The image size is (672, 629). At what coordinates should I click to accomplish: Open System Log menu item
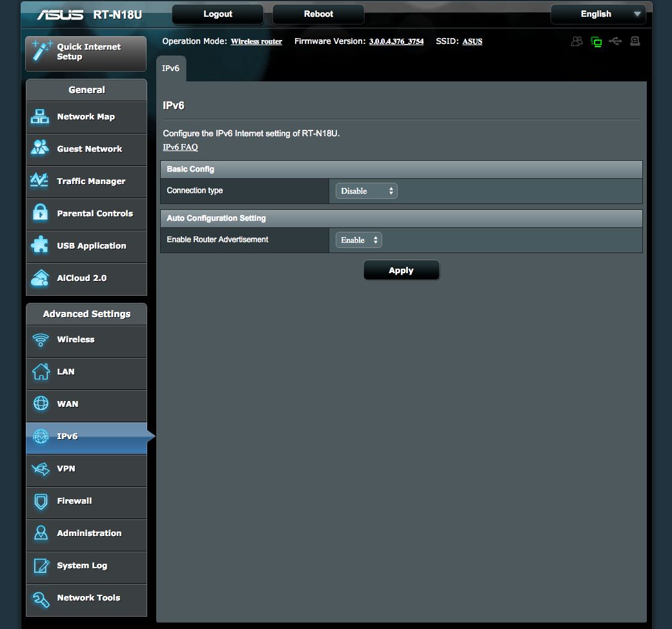(86, 567)
